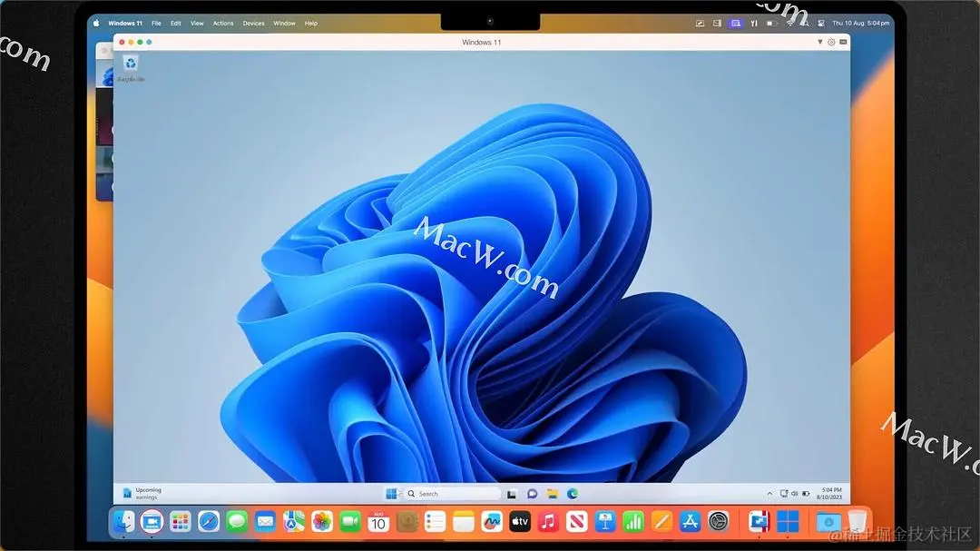980x551 pixels.
Task: Open the Recycle Bin desktop icon
Action: pos(131,68)
